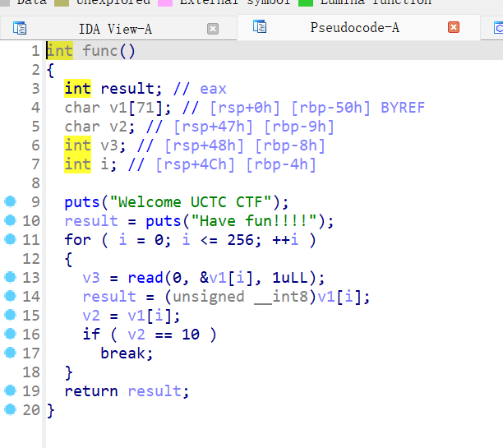Click the Pseudocode-A tab icon
Image resolution: width=503 pixels, height=448 pixels.
(260, 27)
